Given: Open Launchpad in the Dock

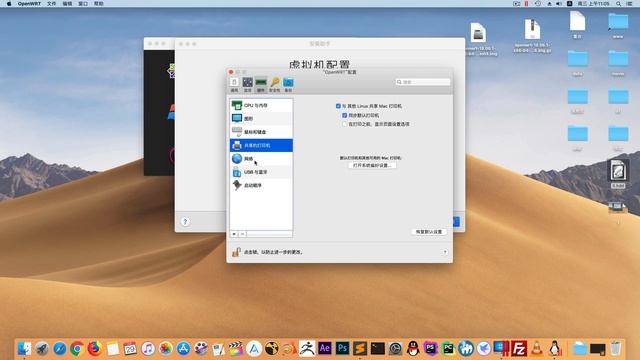Looking at the screenshot, I should click(x=42, y=349).
